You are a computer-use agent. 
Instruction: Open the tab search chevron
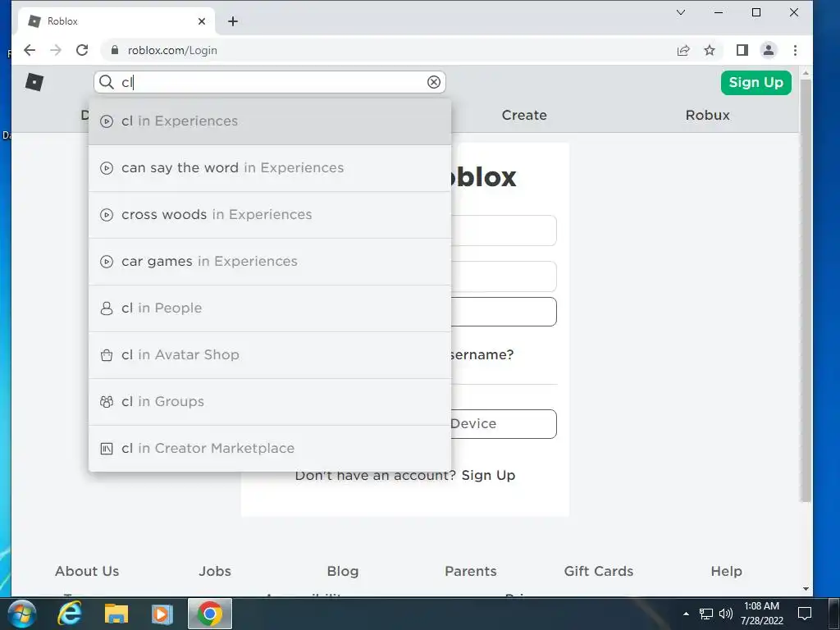pyautogui.click(x=681, y=12)
